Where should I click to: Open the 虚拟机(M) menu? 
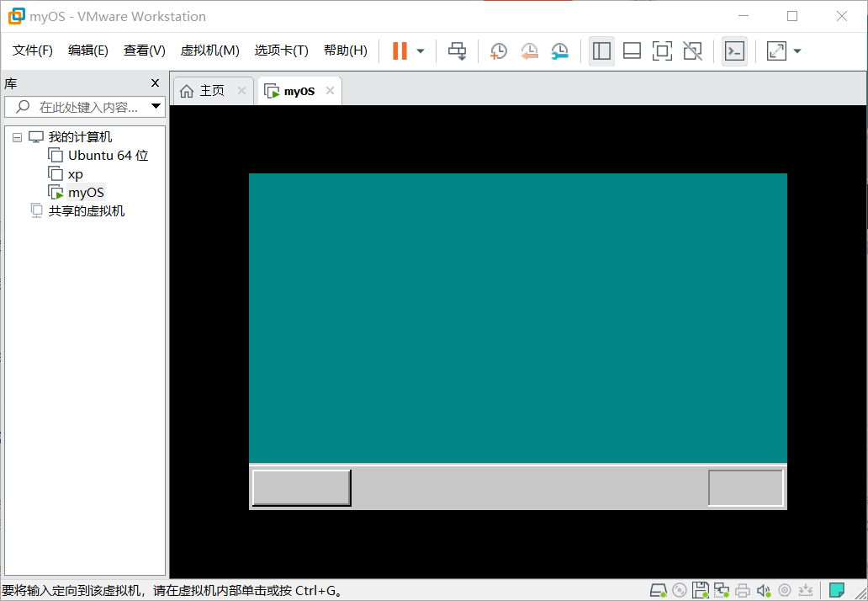tap(209, 51)
